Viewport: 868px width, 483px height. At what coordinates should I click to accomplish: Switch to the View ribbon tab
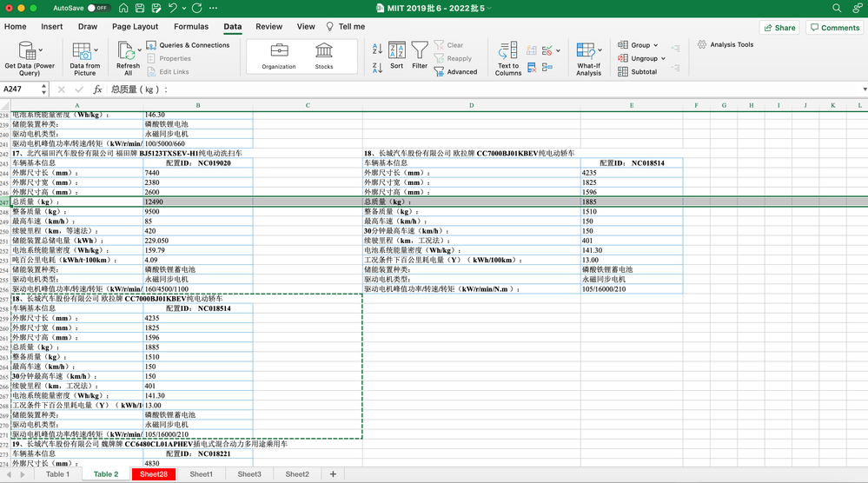pos(306,27)
